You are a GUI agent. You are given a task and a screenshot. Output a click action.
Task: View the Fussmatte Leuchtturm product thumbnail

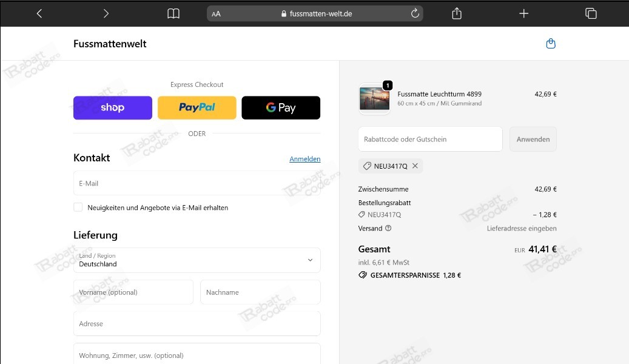374,98
